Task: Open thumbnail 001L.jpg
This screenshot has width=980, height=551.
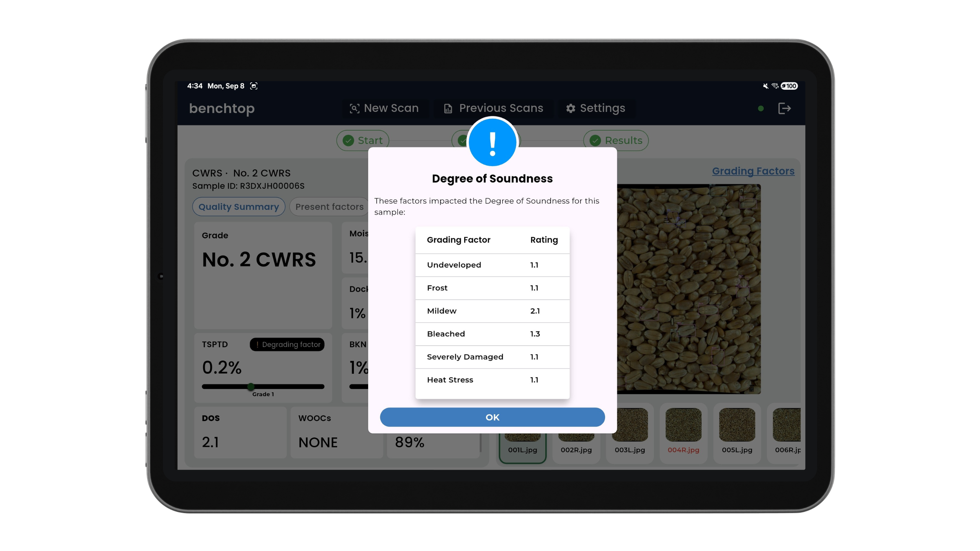Action: tap(522, 449)
